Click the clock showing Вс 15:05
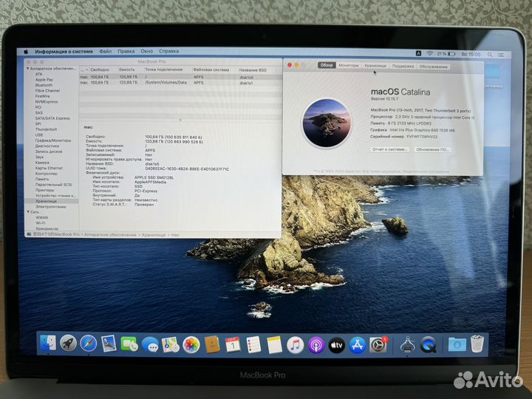Screen dimensions: 532x399 pyautogui.click(x=471, y=54)
